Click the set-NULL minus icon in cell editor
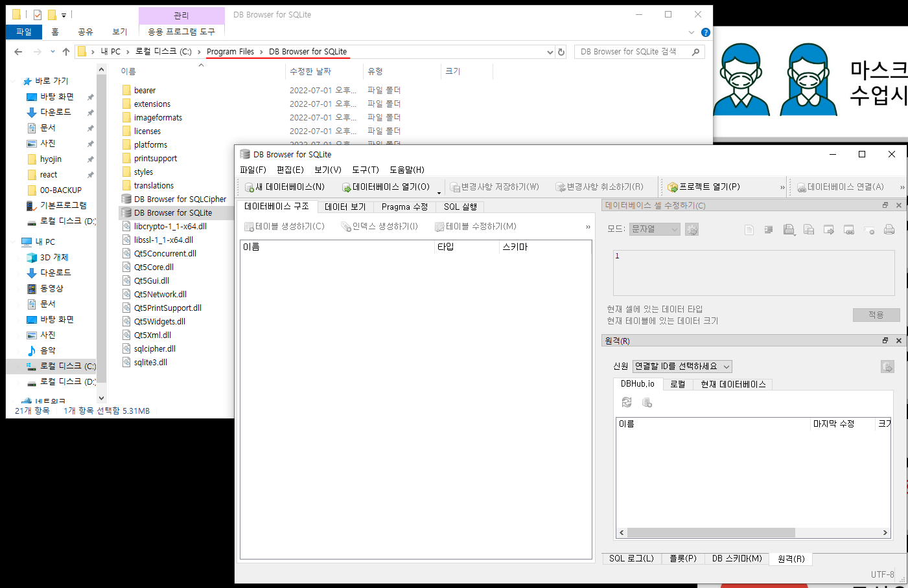This screenshot has width=908, height=588. (x=869, y=229)
